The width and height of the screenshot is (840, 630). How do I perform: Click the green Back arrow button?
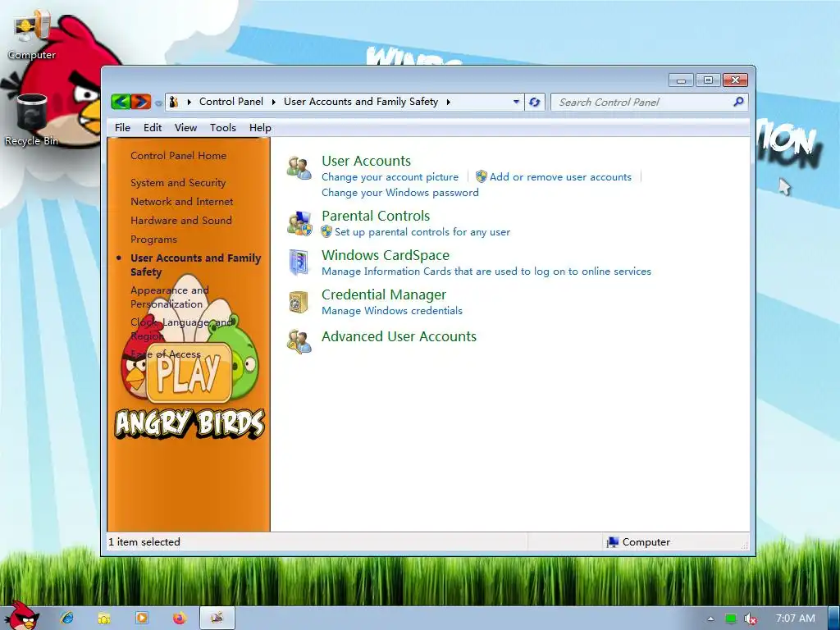[121, 101]
